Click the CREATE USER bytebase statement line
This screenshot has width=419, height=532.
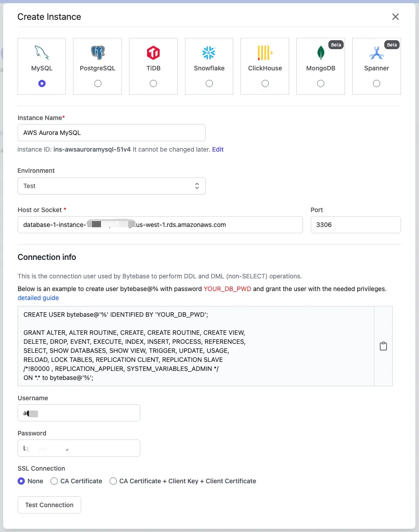115,315
